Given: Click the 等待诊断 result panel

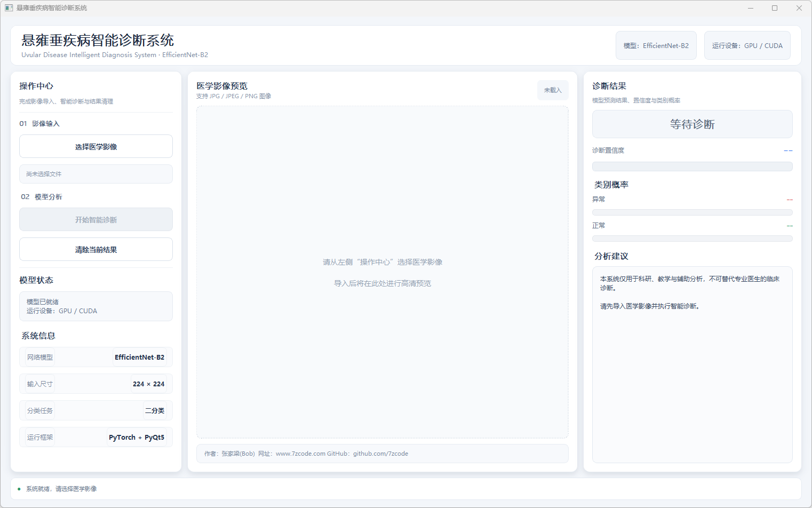Looking at the screenshot, I should (692, 124).
